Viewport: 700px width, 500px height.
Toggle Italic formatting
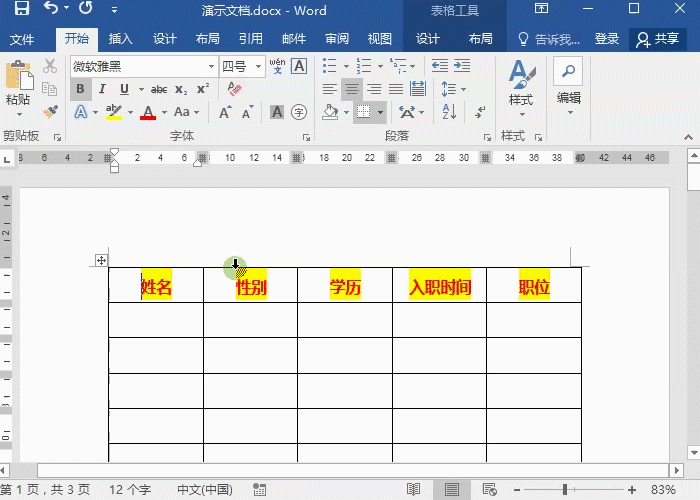pyautogui.click(x=102, y=89)
